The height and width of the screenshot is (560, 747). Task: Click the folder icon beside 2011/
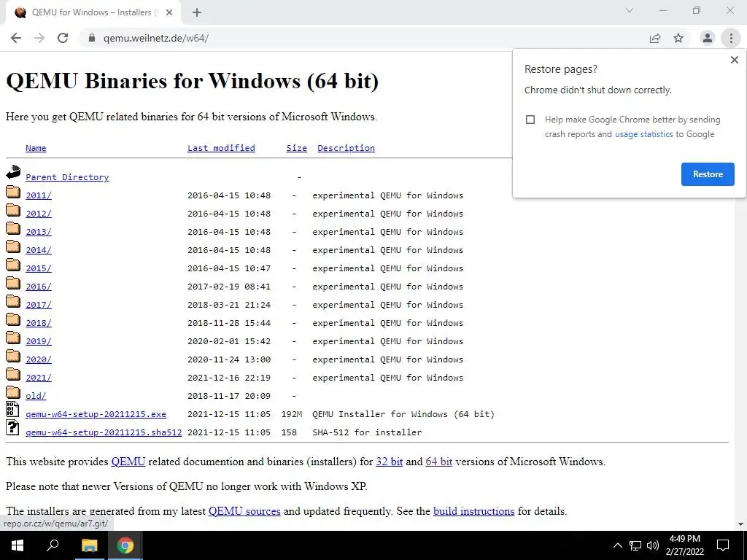(x=13, y=192)
